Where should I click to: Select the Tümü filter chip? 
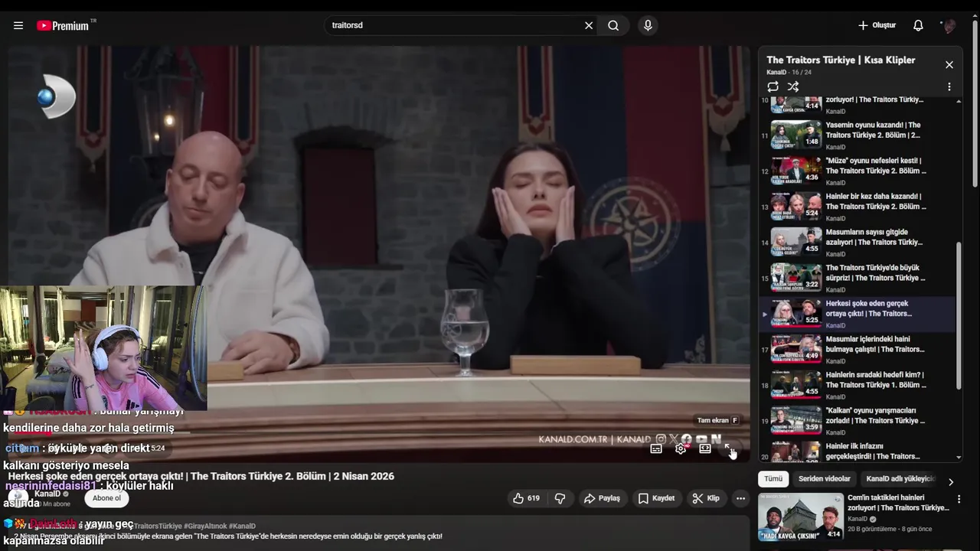click(773, 479)
